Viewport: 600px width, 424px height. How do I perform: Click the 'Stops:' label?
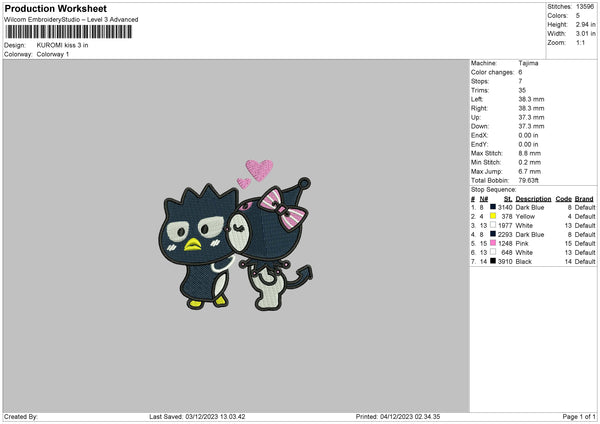click(480, 81)
